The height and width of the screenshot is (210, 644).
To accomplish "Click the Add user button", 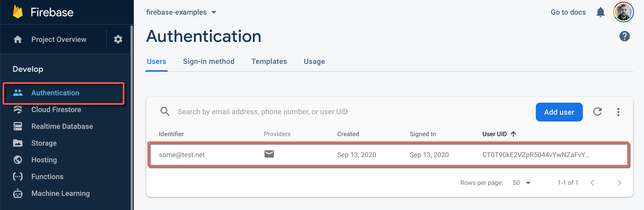I will point(559,112).
